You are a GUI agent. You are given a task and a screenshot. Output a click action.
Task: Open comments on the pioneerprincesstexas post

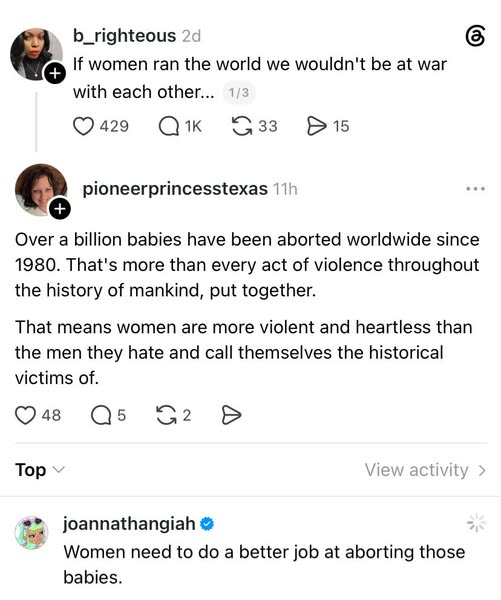point(101,415)
